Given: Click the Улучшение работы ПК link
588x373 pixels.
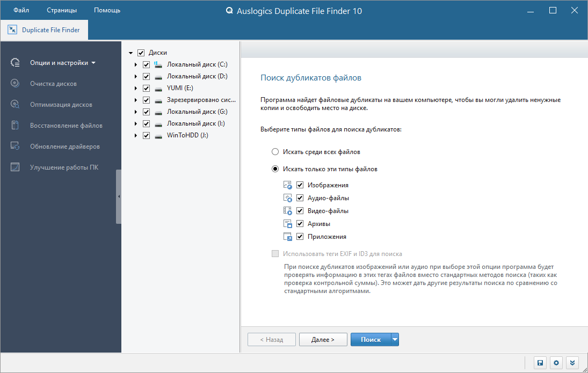Looking at the screenshot, I should [x=64, y=167].
